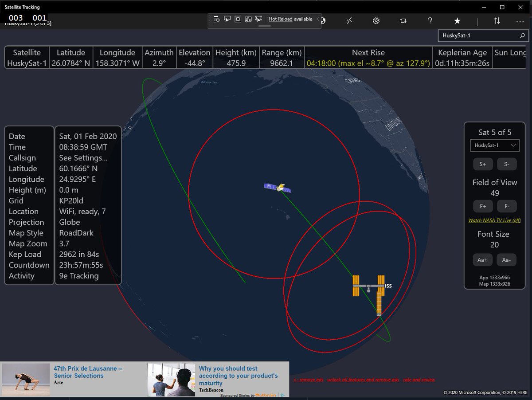Click the HuskySat-1 satellite on the globe
The width and height of the screenshot is (532, 400).
[278, 188]
